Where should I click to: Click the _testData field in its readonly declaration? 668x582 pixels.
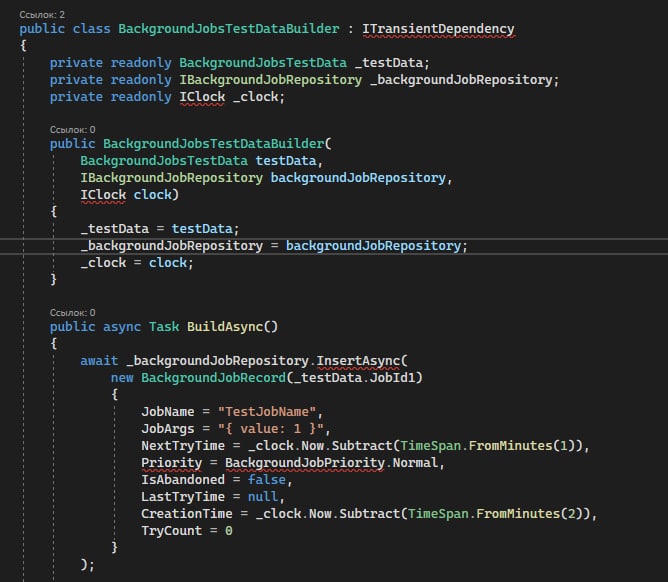tap(389, 63)
